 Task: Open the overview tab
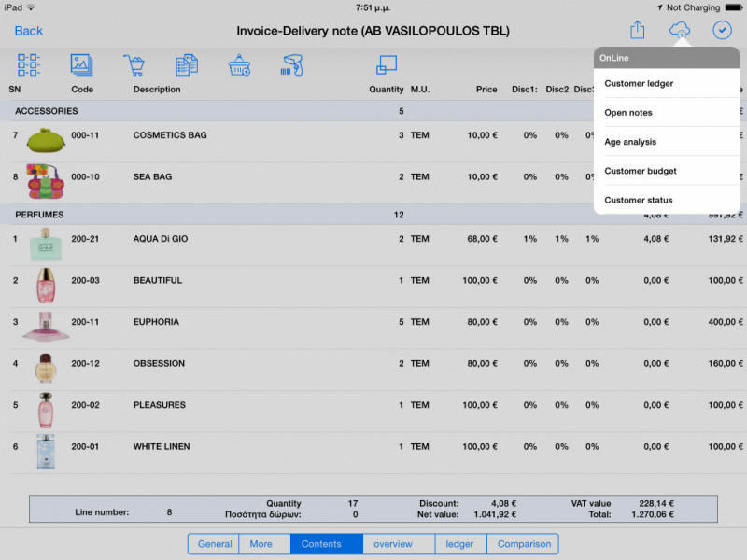pyautogui.click(x=399, y=544)
